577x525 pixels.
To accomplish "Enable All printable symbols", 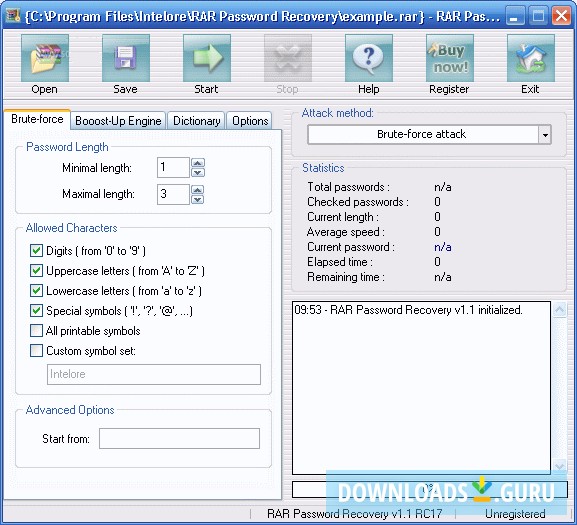I will [36, 330].
